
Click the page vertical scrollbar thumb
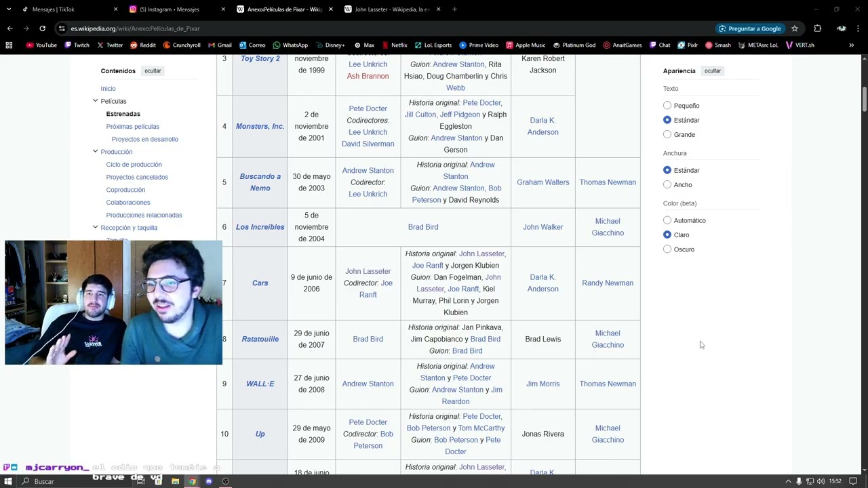tap(863, 100)
